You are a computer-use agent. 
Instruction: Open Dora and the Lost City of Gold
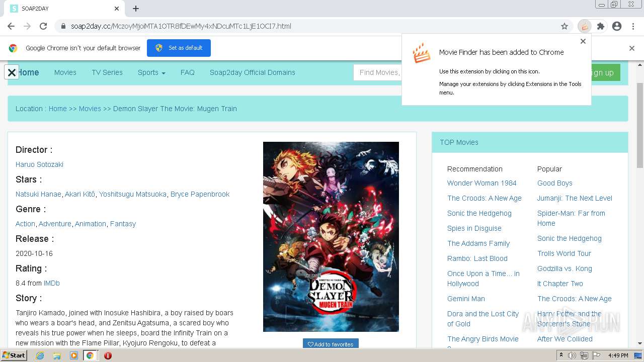(x=483, y=319)
